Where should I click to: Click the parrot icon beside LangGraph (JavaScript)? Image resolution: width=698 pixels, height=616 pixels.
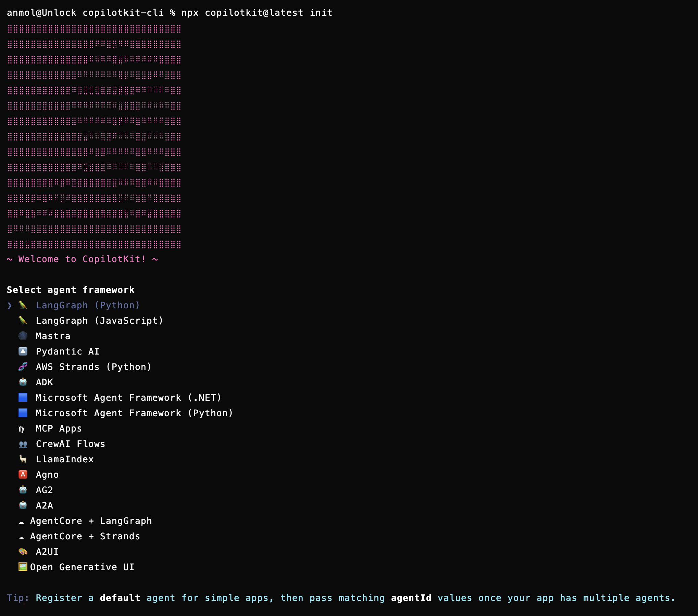point(23,320)
